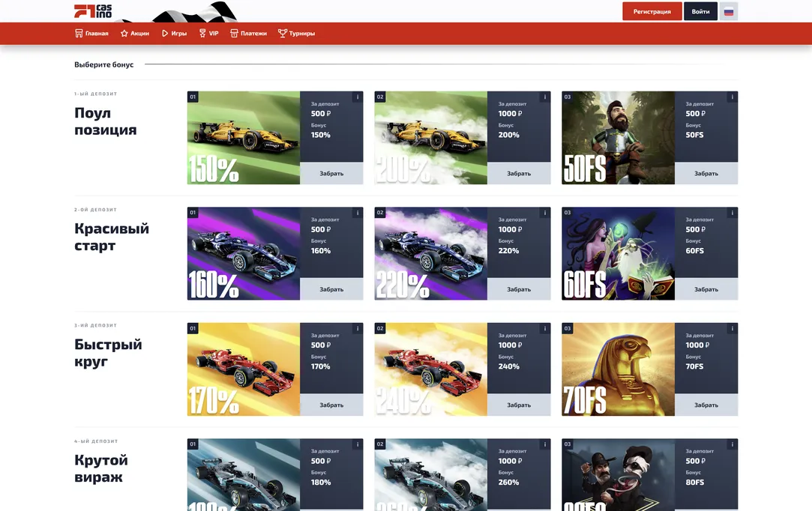Claim the 50FS bonus via Забрать
The height and width of the screenshot is (511, 812).
(x=706, y=173)
